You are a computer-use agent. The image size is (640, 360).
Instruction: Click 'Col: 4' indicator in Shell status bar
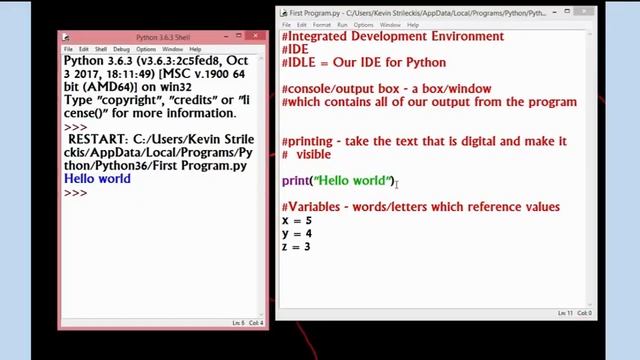tap(256, 323)
